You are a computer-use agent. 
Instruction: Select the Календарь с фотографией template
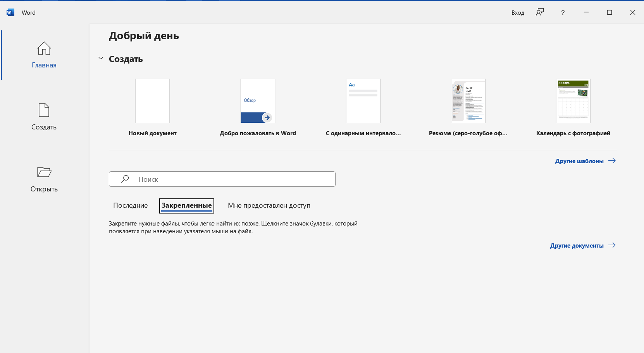click(573, 101)
